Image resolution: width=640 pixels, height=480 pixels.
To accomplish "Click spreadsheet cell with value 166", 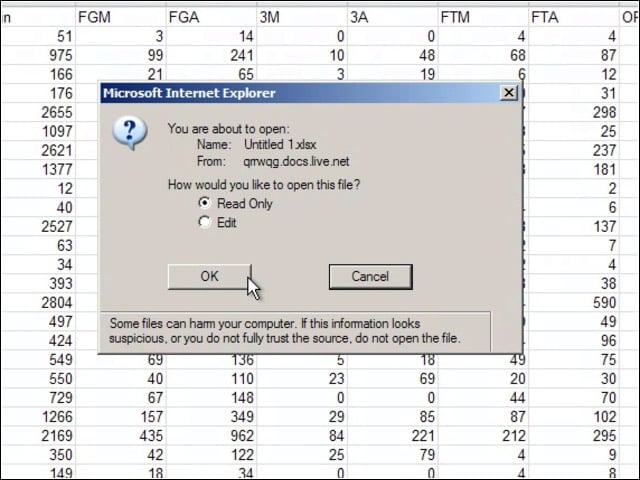I will [38, 74].
